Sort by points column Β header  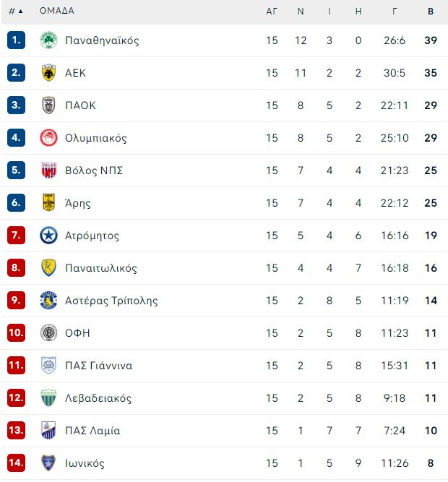pos(431,12)
